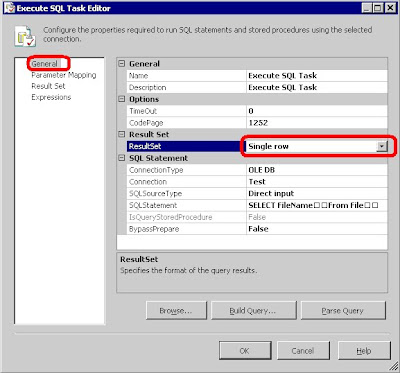The height and width of the screenshot is (373, 400).
Task: Click the BypassPrepare value False
Action: coord(317,229)
